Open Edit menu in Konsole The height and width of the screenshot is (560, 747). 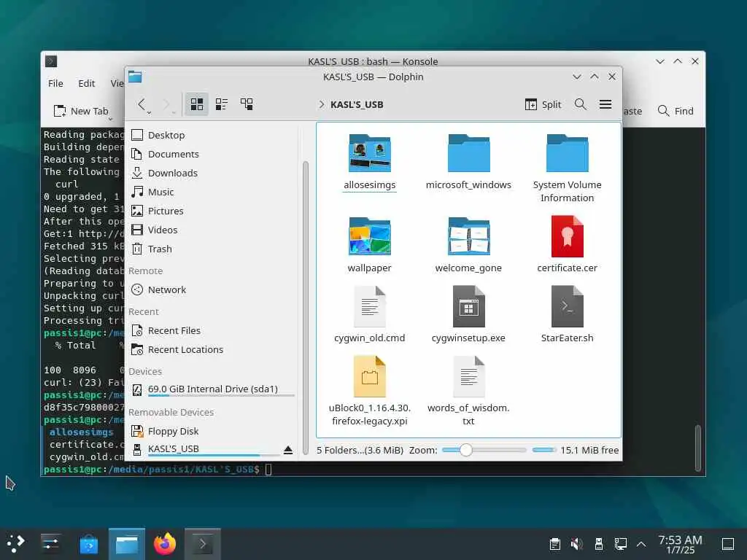(x=87, y=83)
